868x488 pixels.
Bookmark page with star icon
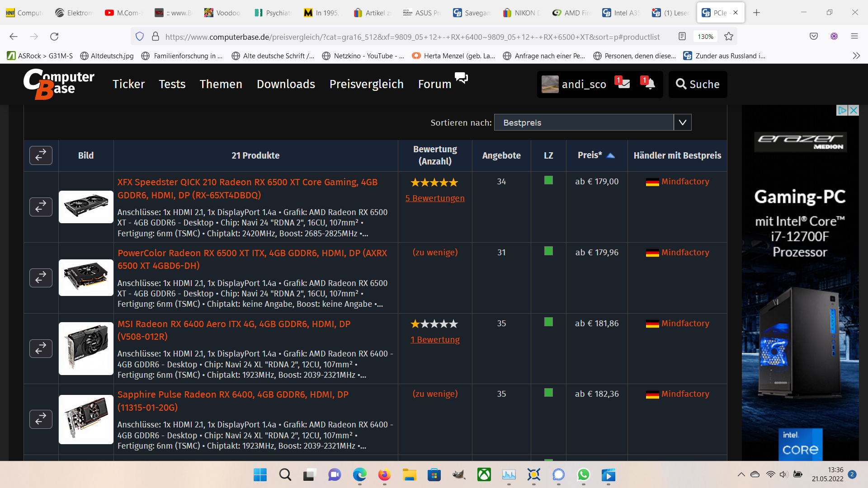[x=728, y=37]
